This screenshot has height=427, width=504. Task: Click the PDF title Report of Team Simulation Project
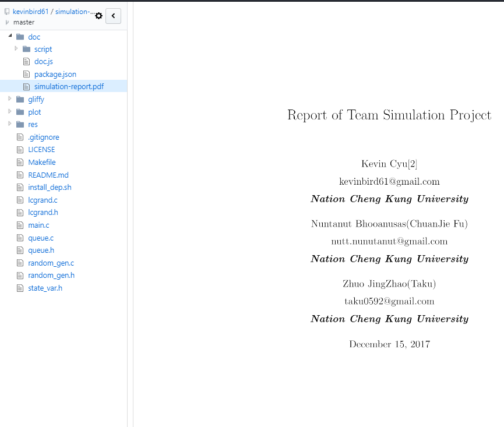389,115
